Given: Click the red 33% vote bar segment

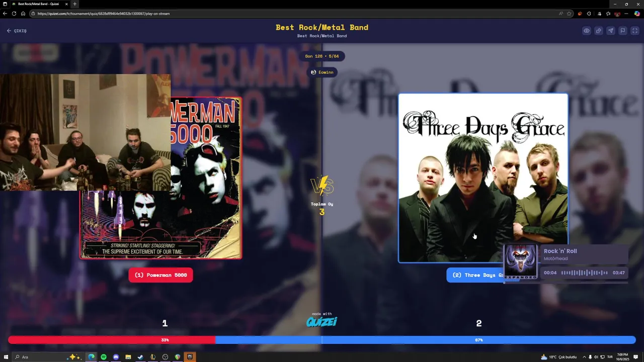Looking at the screenshot, I should pos(112,340).
